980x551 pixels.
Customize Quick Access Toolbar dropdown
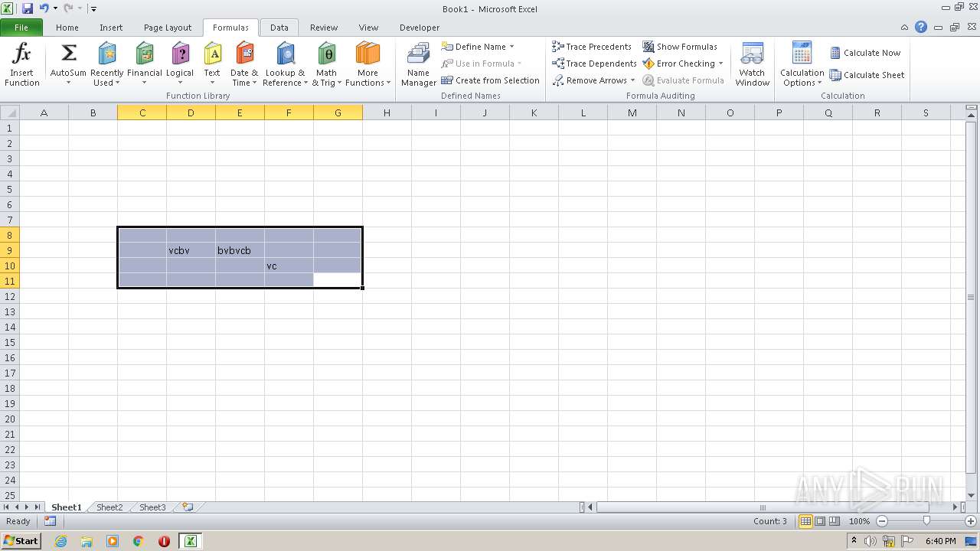[x=93, y=8]
